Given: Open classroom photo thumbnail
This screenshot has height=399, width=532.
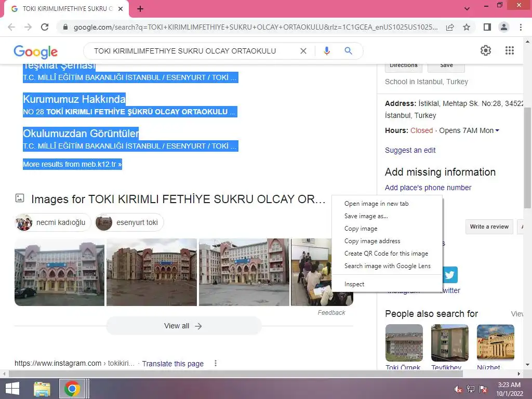Looking at the screenshot, I should (x=311, y=272).
